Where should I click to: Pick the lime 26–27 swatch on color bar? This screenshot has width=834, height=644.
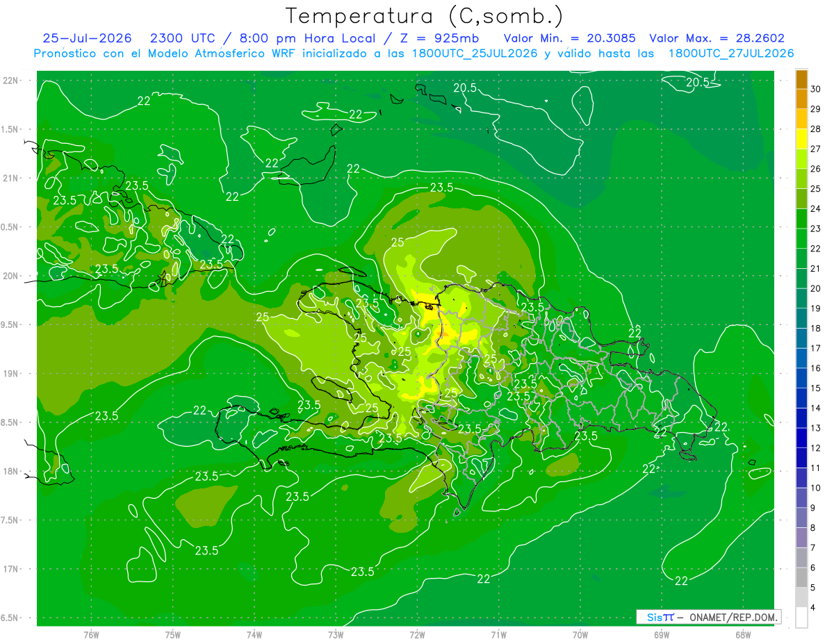801,158
